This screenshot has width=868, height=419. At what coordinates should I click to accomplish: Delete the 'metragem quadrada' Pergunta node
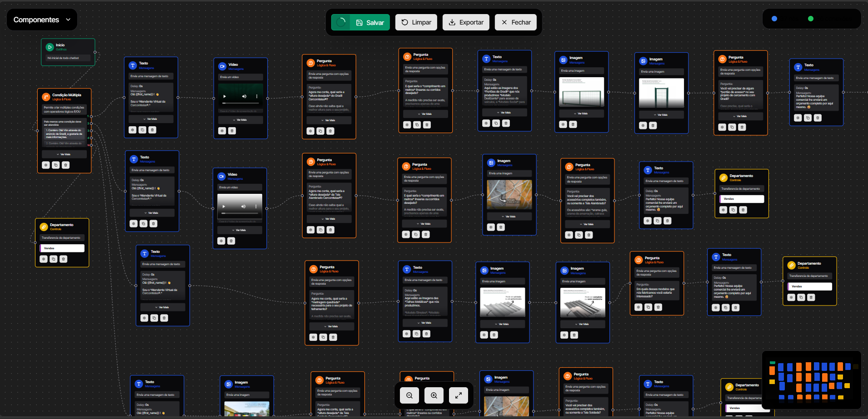(x=333, y=337)
